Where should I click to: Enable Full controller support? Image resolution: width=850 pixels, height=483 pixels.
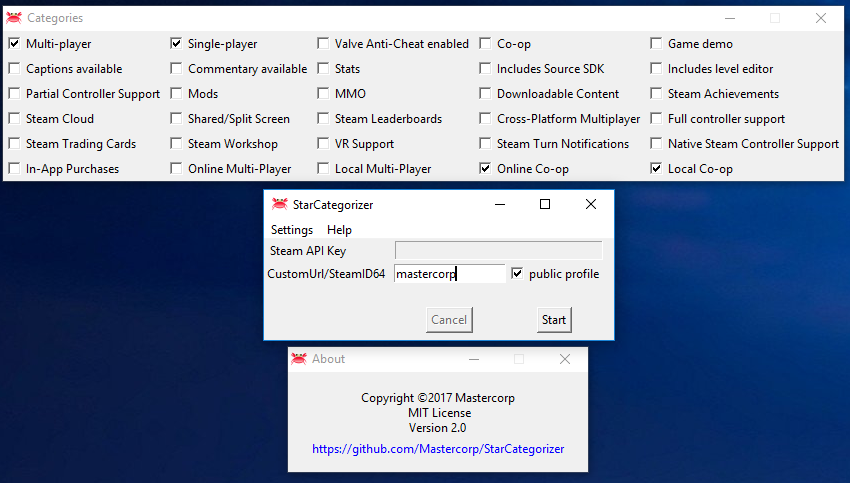click(x=656, y=118)
